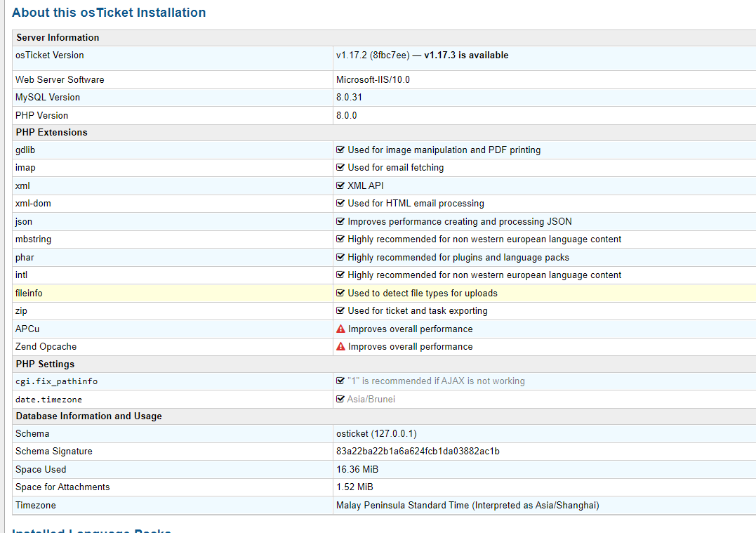Click the 'osTicket Version' label
The height and width of the screenshot is (533, 756).
click(x=50, y=55)
